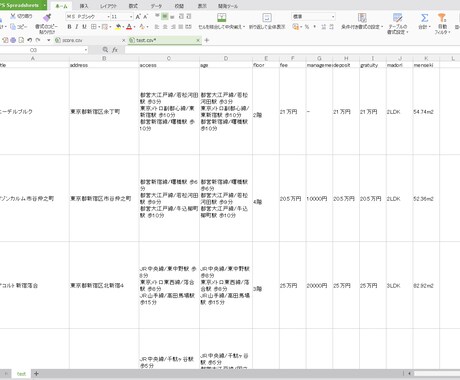Click the fill color bucket icon
This screenshot has width=460, height=380.
pos(118,27)
